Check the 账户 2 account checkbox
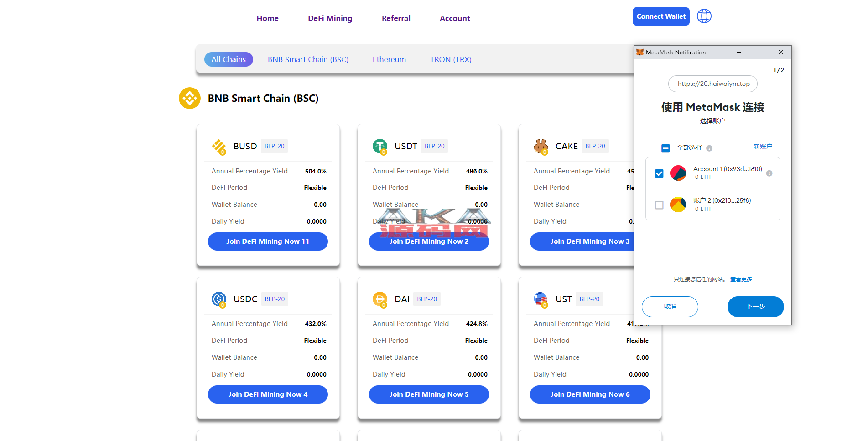The width and height of the screenshot is (868, 441). [x=659, y=205]
